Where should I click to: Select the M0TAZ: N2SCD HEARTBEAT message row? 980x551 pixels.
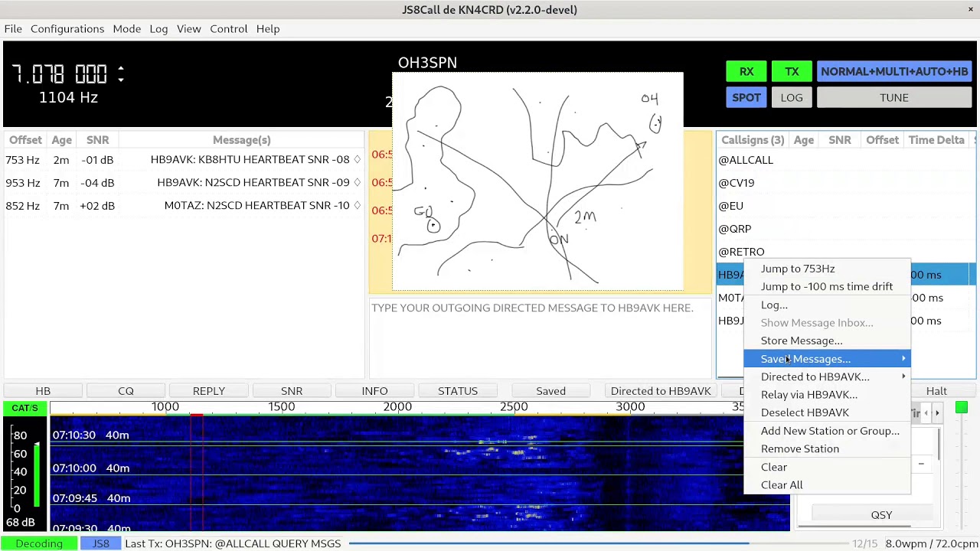tap(183, 206)
